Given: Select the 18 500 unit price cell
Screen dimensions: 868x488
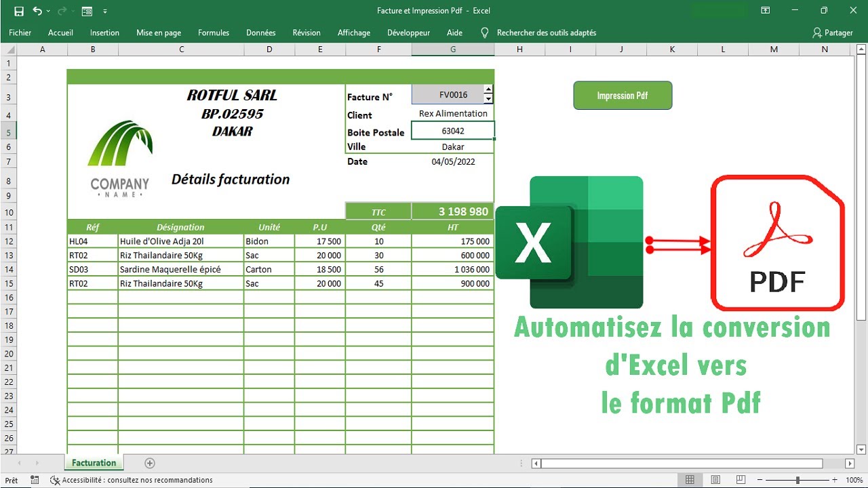Looking at the screenshot, I should click(320, 269).
